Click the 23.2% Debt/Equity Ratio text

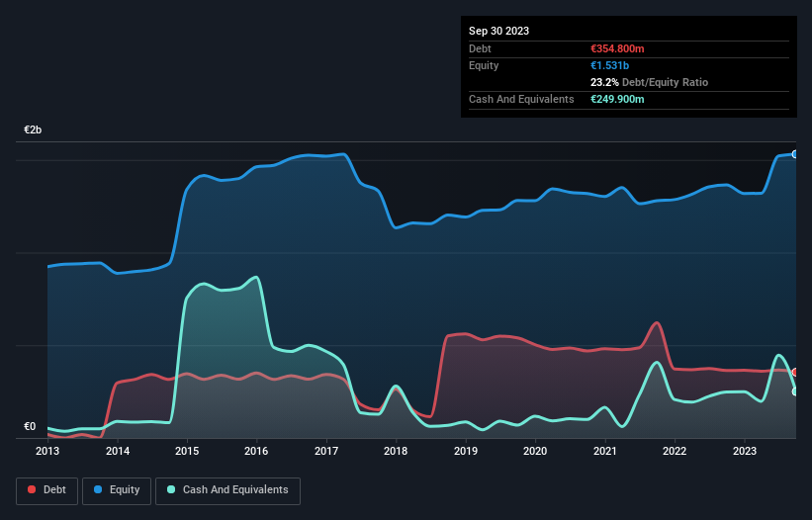point(649,82)
